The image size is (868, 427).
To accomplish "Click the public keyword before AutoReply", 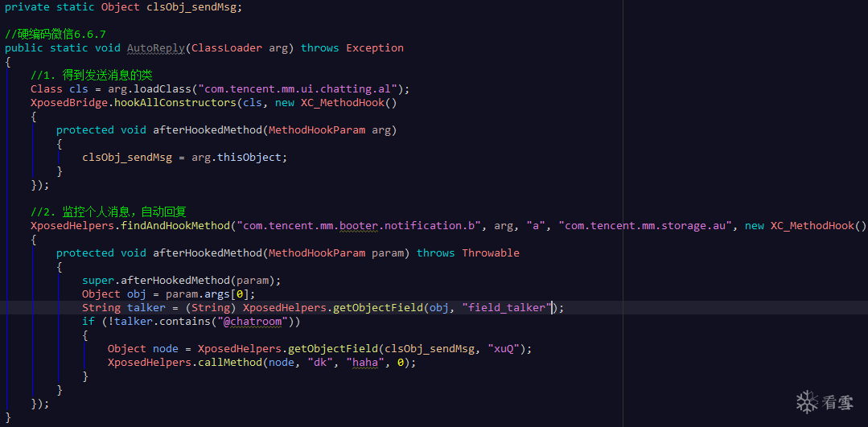I will pyautogui.click(x=24, y=48).
